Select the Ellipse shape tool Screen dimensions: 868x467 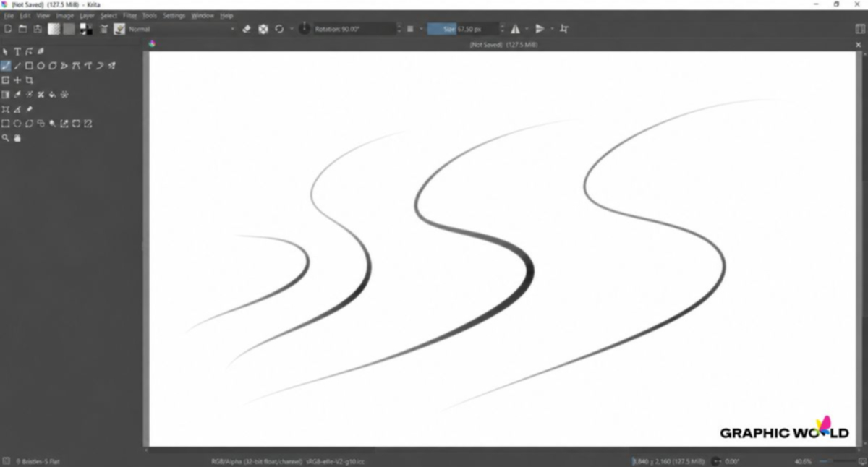tap(41, 66)
